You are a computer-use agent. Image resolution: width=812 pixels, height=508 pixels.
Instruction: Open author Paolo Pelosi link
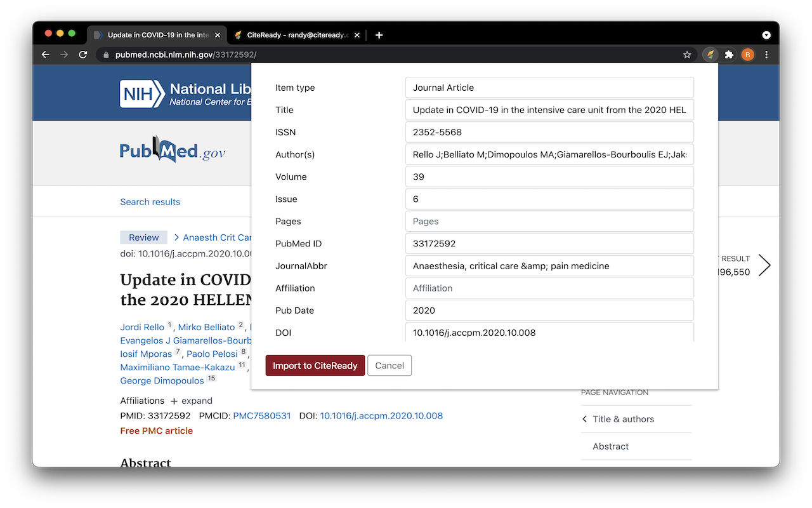212,354
